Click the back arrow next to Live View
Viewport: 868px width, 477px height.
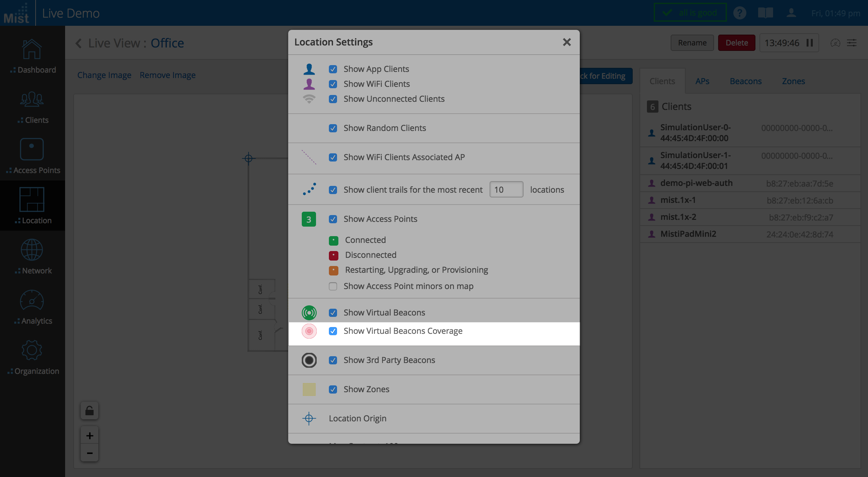(79, 43)
